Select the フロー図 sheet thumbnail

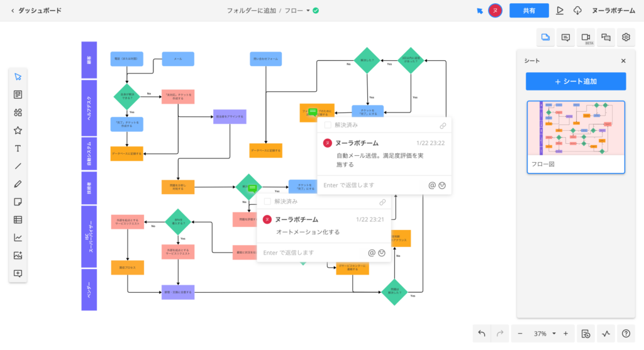[575, 129]
